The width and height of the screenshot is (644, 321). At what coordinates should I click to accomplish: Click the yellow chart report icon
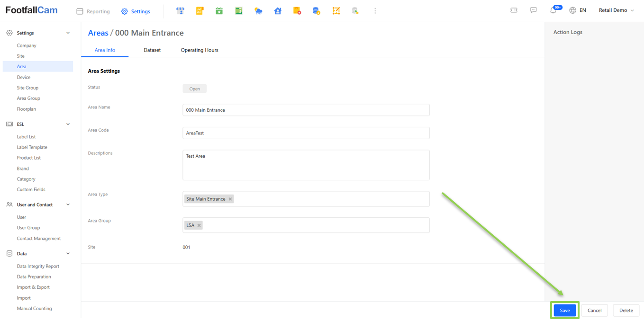tap(200, 11)
